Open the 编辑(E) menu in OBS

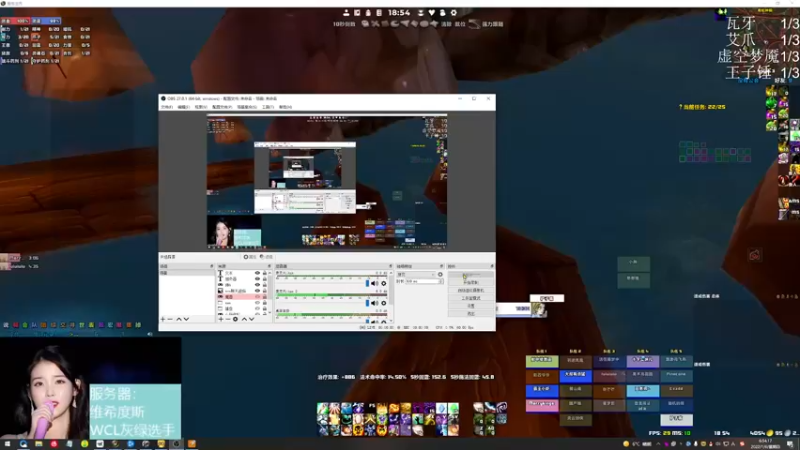[184, 107]
